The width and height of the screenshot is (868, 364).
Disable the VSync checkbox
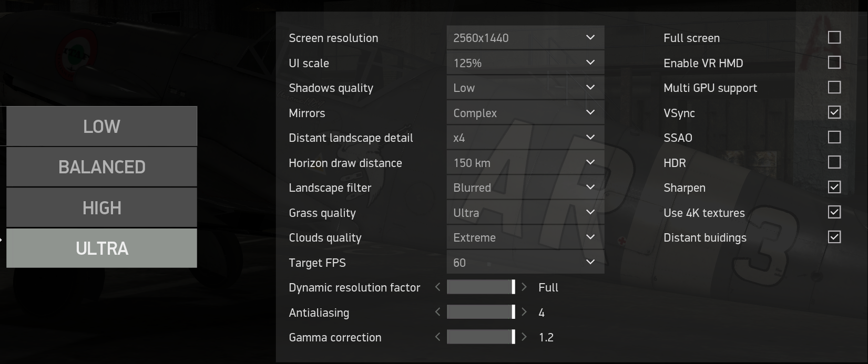[834, 112]
